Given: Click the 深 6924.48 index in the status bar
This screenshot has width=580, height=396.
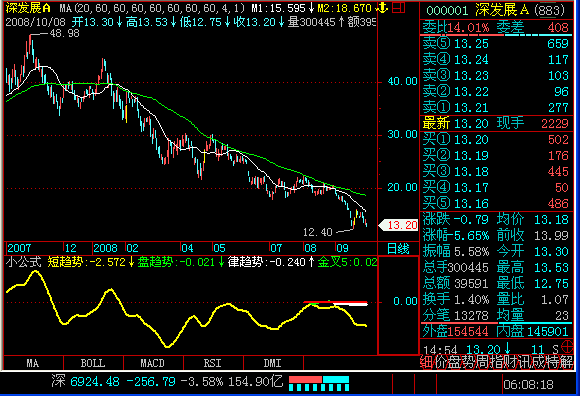Looking at the screenshot, I should click(x=85, y=381).
